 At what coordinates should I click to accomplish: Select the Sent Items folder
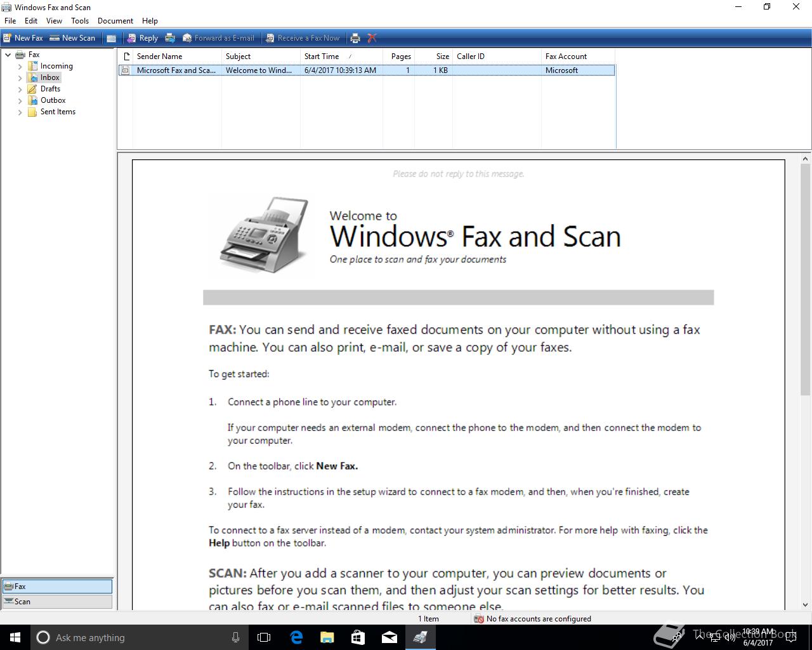click(58, 112)
